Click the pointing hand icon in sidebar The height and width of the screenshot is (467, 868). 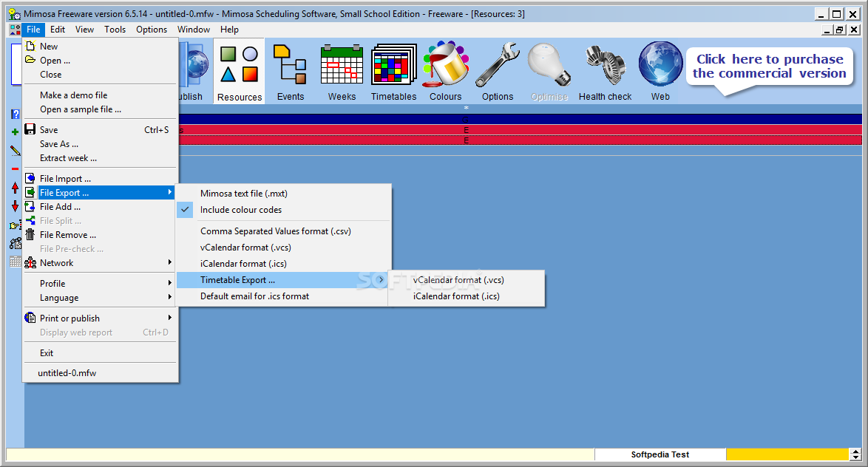[x=15, y=225]
